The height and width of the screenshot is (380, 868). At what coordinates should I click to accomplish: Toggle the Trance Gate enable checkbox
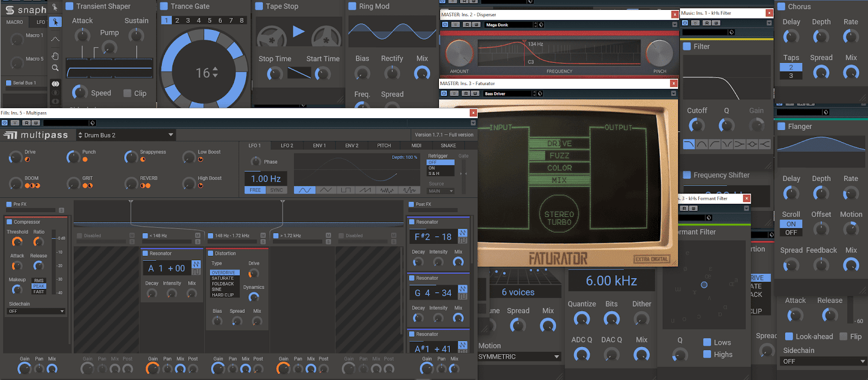click(x=164, y=7)
